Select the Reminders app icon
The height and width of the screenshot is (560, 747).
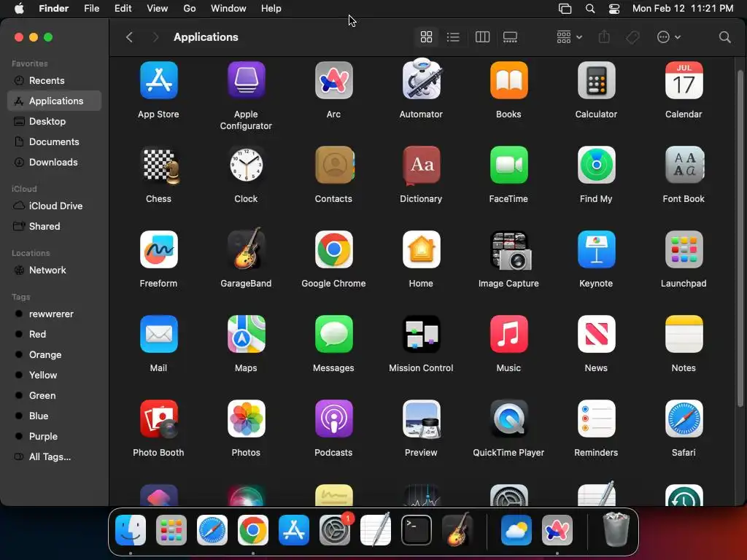click(596, 419)
